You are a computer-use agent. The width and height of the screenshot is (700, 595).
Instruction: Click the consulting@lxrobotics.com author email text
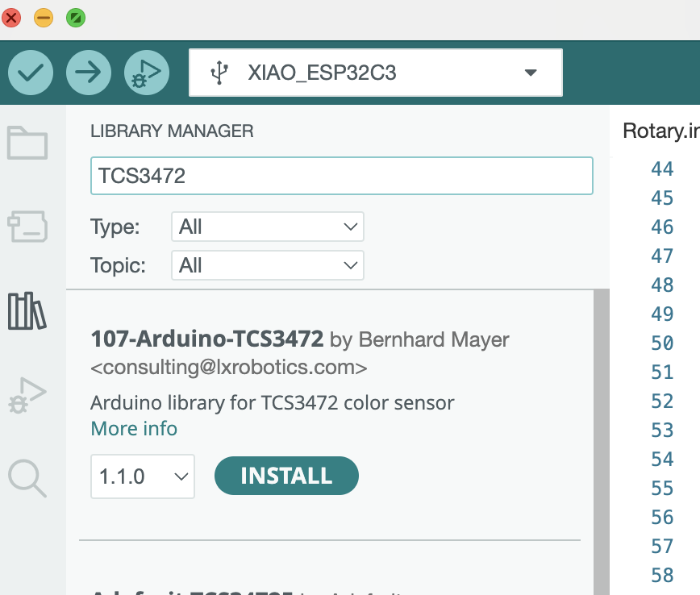click(x=229, y=368)
